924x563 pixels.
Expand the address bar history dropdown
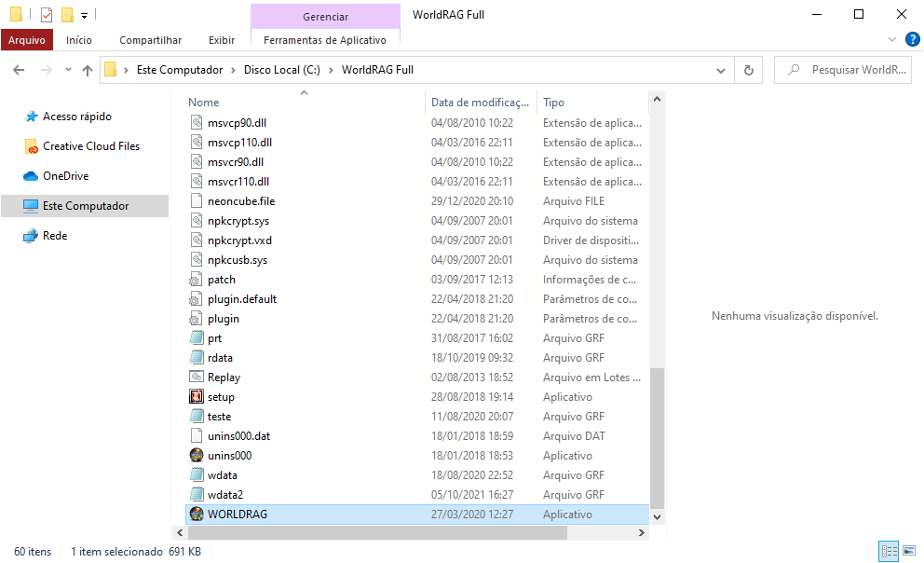[x=721, y=70]
